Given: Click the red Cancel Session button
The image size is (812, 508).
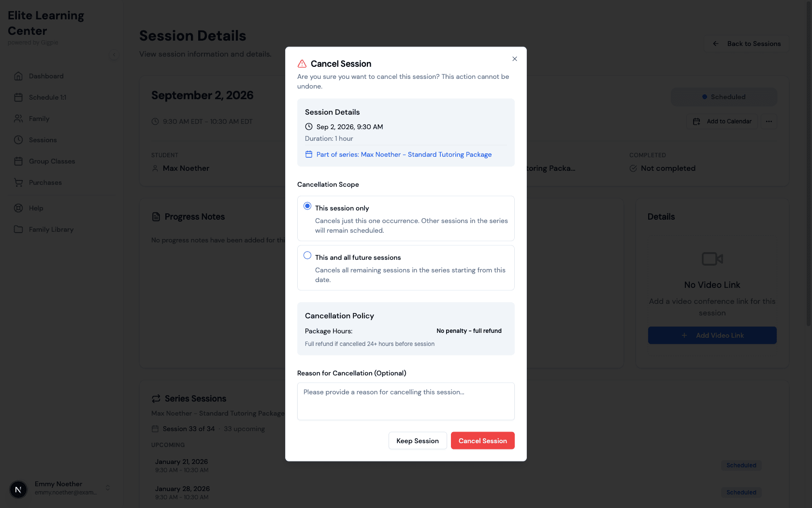Looking at the screenshot, I should tap(482, 441).
